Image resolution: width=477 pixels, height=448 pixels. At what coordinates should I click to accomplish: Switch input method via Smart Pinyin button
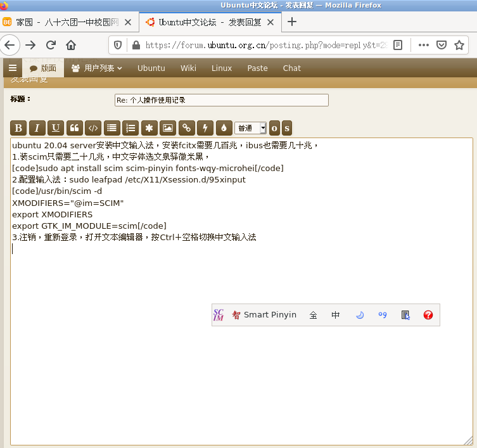pos(264,315)
